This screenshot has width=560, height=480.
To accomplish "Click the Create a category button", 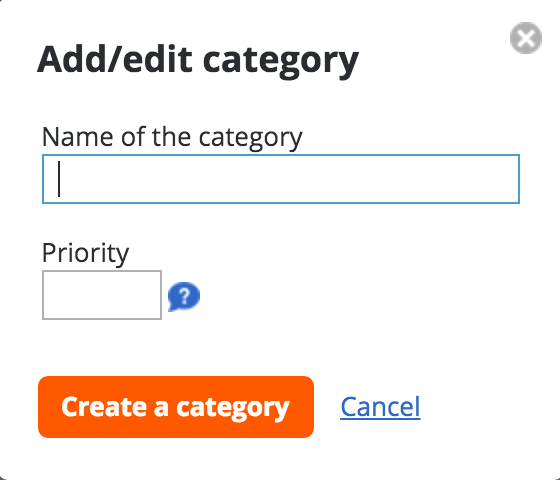I will (x=176, y=407).
